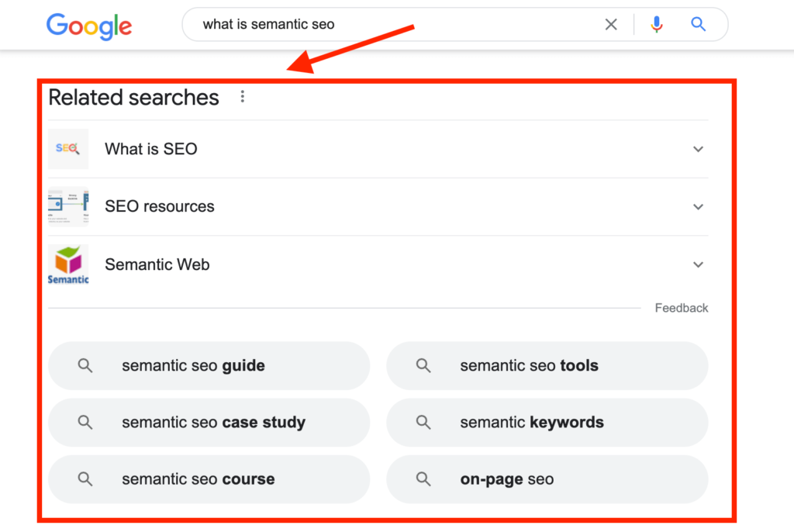Click the SEO resources thumbnail image
This screenshot has width=794, height=532.
point(68,206)
